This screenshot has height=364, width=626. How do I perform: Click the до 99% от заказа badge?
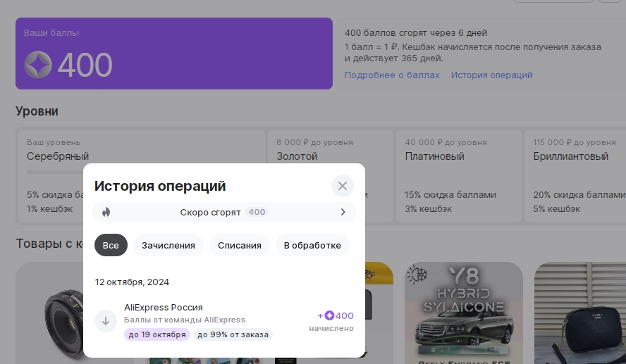[x=233, y=334]
